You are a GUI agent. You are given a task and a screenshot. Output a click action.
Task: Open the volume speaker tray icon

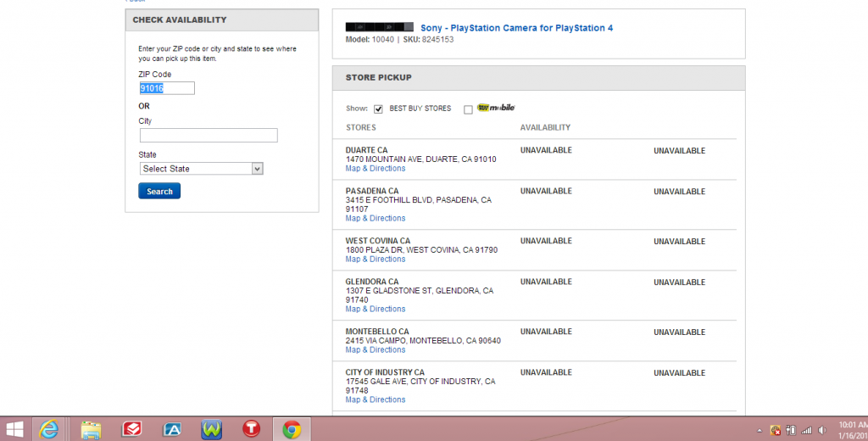(822, 431)
